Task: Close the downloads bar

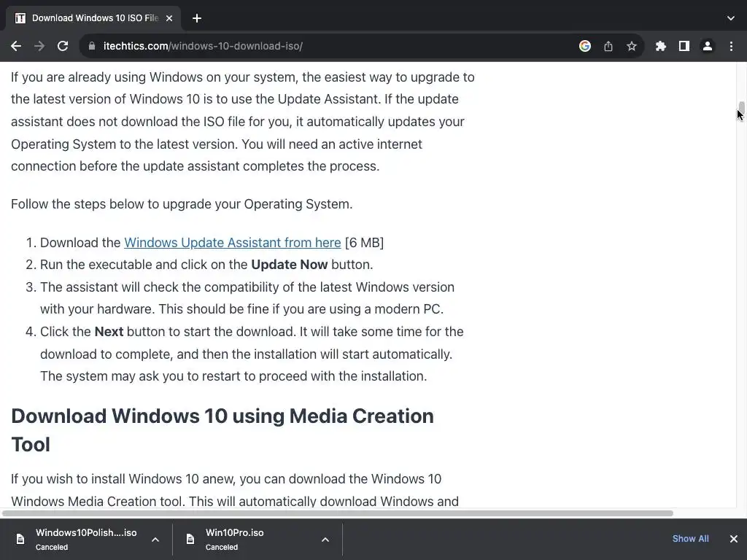Action: click(x=734, y=539)
